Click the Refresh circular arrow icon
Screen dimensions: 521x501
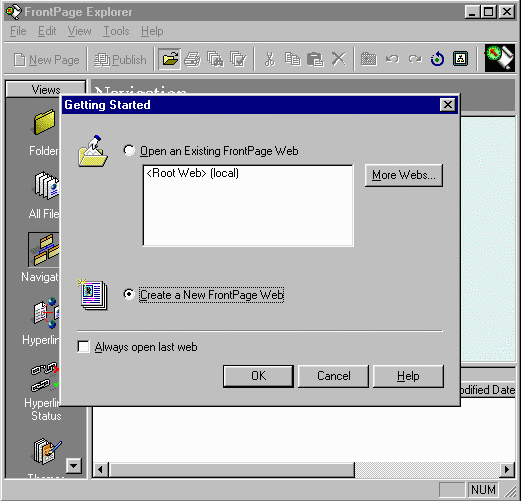pyautogui.click(x=437, y=60)
